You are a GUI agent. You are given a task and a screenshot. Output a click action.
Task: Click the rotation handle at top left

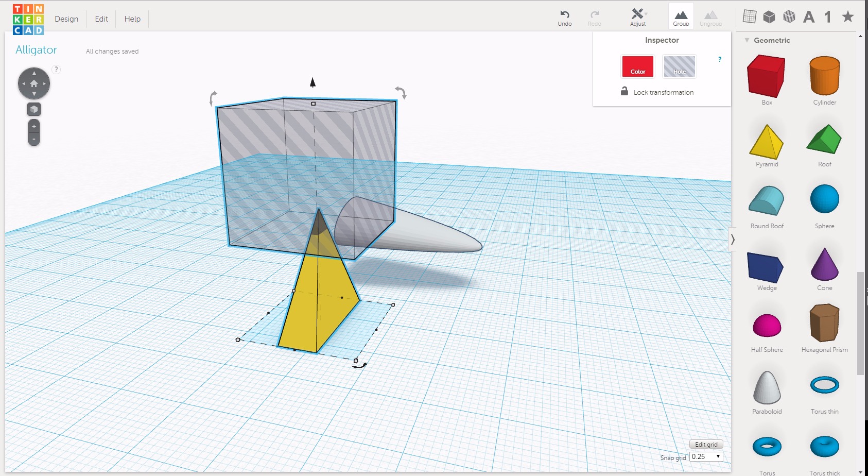click(213, 98)
